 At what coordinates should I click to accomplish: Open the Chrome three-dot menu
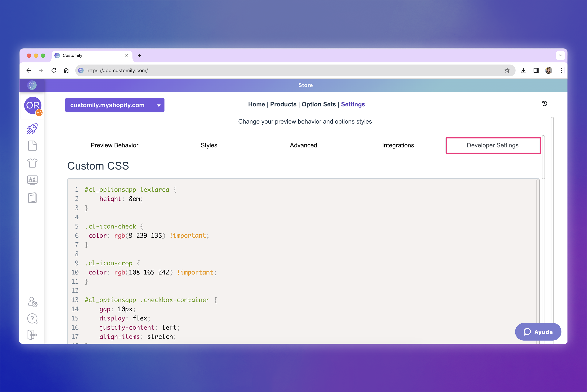coord(561,70)
